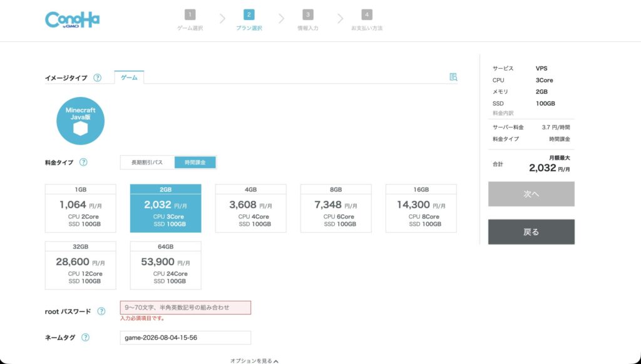Viewport: 641px width, 364px height.
Task: Choose the 2GB plan card
Action: click(165, 208)
